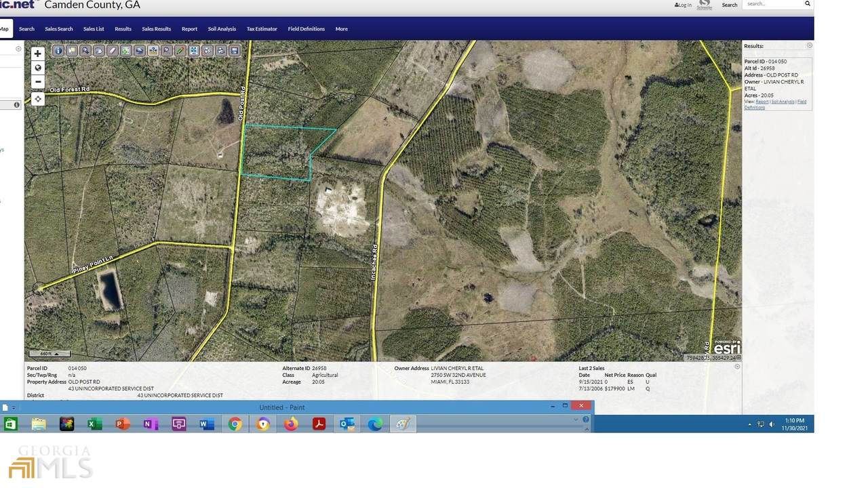
Task: Click the print map icon
Action: tap(221, 50)
